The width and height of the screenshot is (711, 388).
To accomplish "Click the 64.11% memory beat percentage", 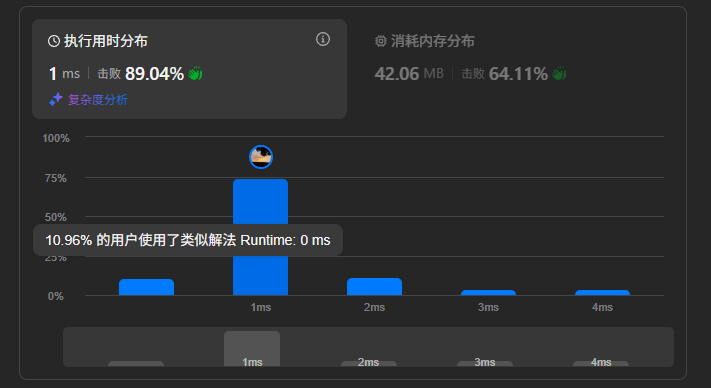I will (x=518, y=73).
